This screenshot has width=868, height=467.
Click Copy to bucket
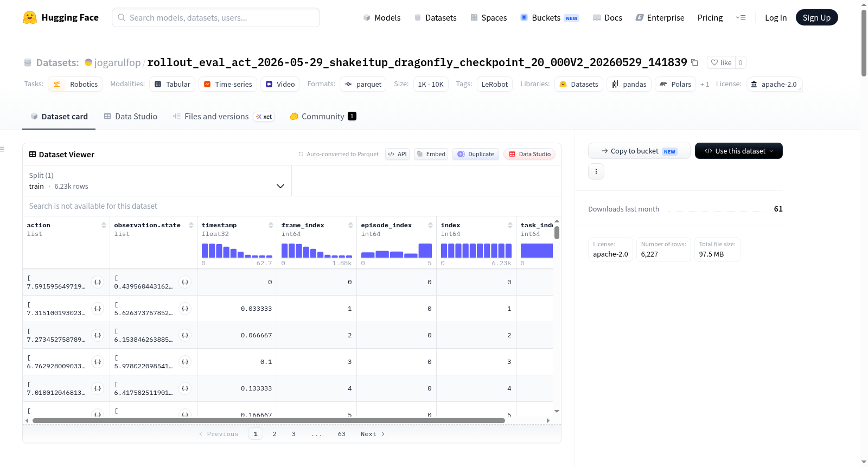pyautogui.click(x=639, y=151)
